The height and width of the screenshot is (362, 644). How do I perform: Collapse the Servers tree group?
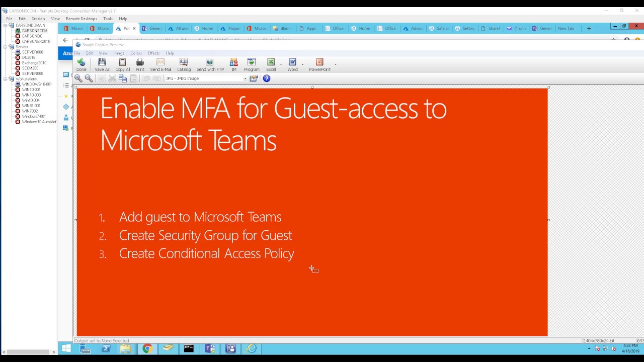click(5, 47)
